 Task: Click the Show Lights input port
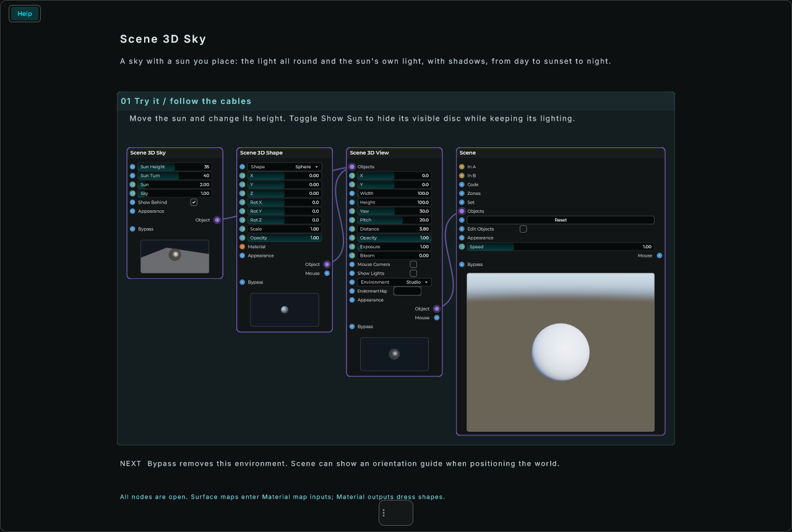(x=352, y=273)
